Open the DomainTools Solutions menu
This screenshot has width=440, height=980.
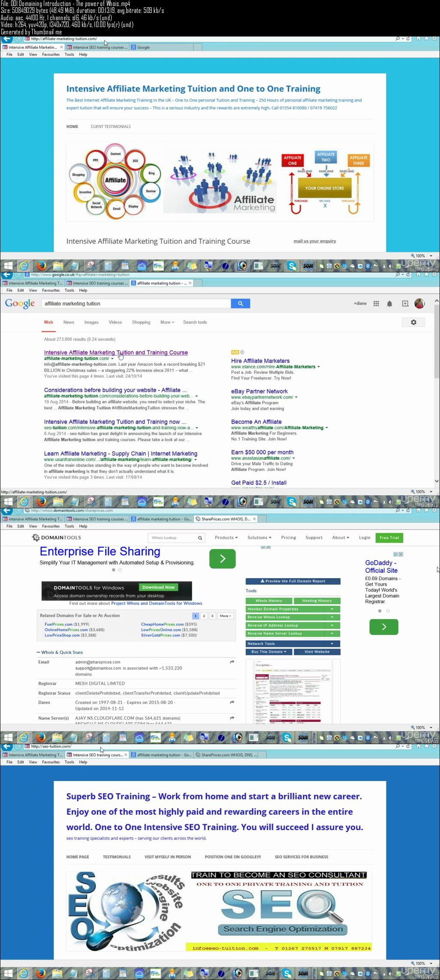(x=259, y=537)
